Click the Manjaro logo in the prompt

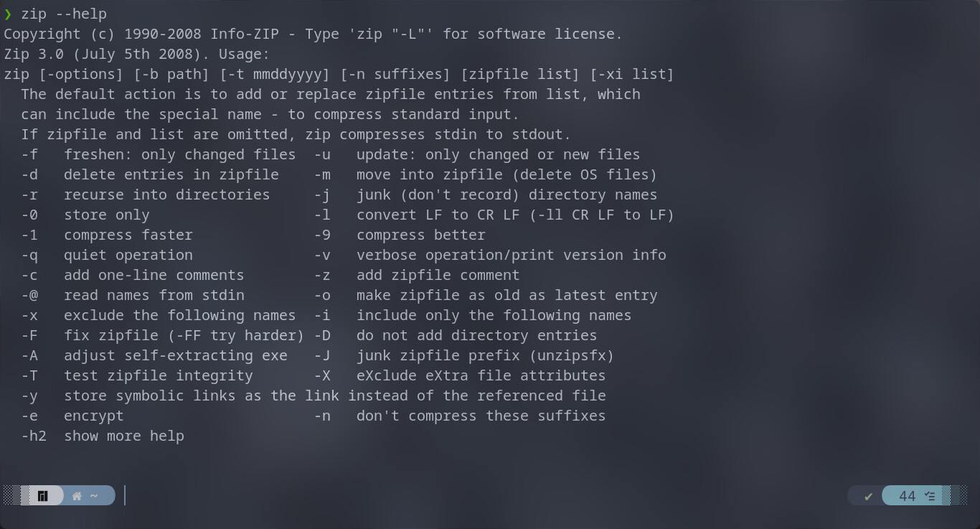click(42, 496)
